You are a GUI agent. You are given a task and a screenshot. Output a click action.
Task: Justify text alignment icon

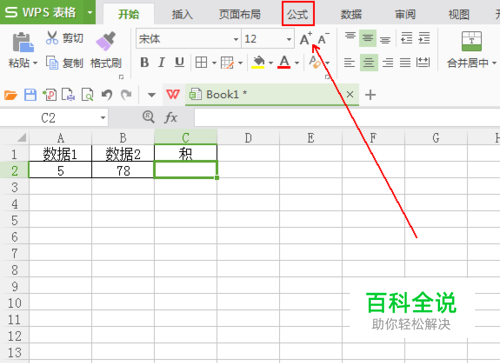(x=405, y=62)
